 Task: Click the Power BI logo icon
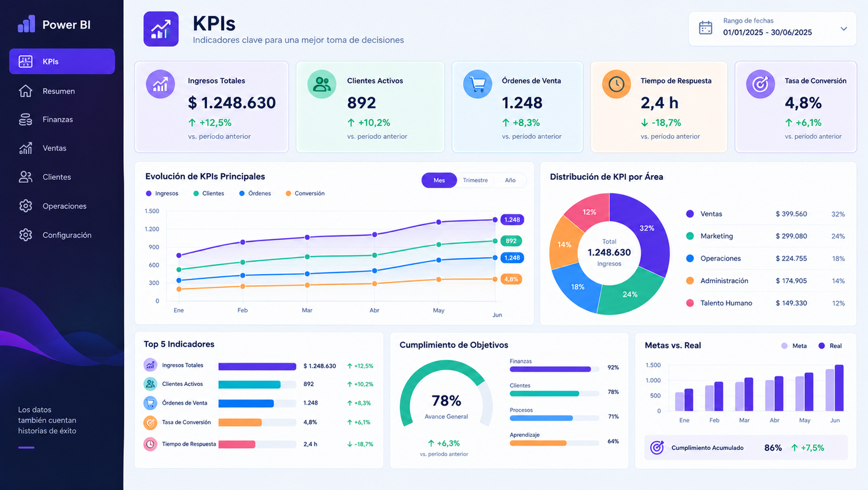point(26,24)
